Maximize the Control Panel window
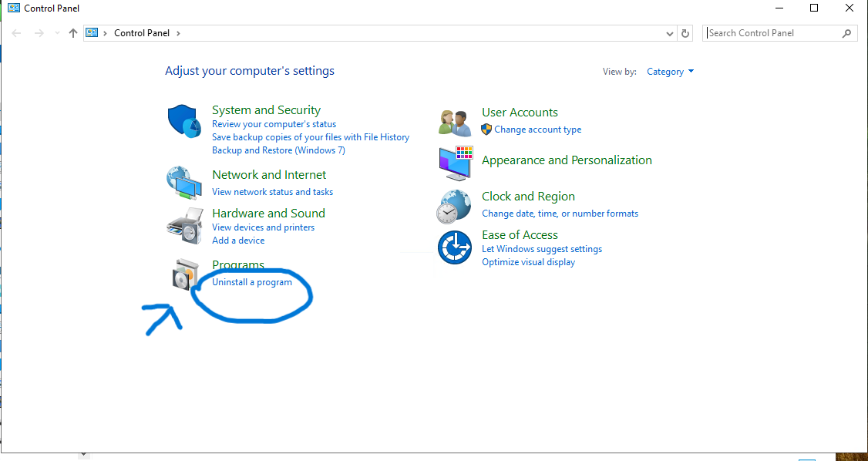 coord(814,8)
